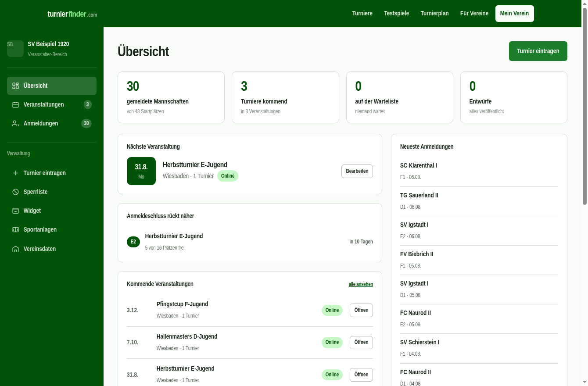Image resolution: width=588 pixels, height=386 pixels.
Task: Click Öffnen for Herbstturnier E-Jugend on 31.8.
Action: (361, 375)
